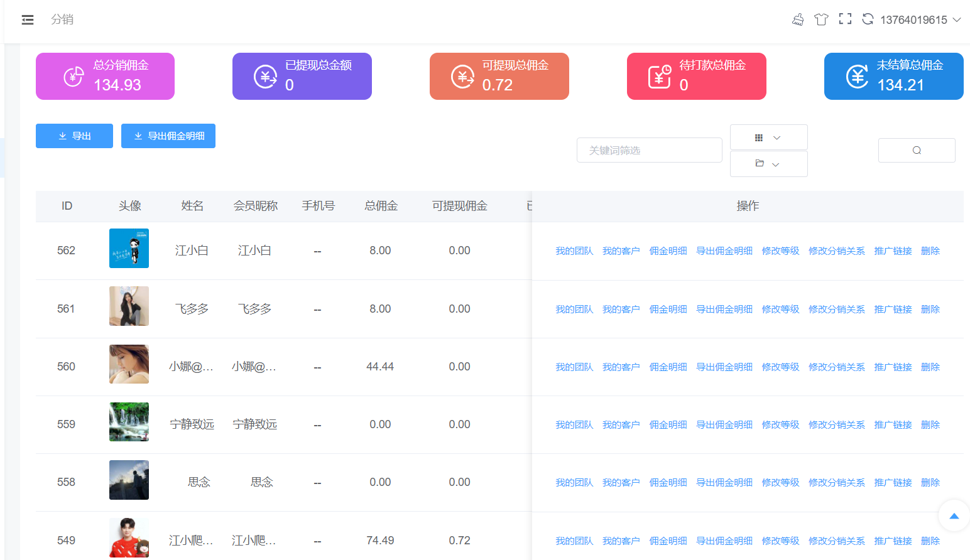This screenshot has height=560, width=970.
Task: Click the back-to-top arrow button
Action: click(954, 515)
